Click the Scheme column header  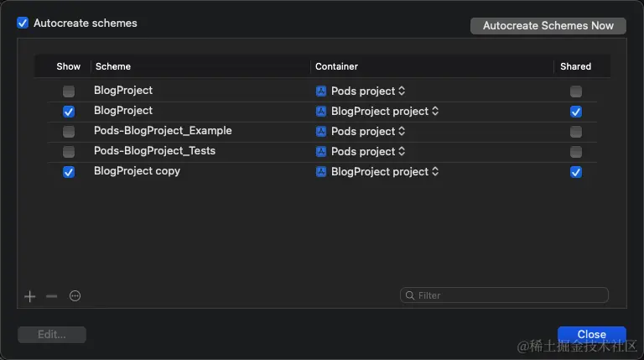[113, 66]
